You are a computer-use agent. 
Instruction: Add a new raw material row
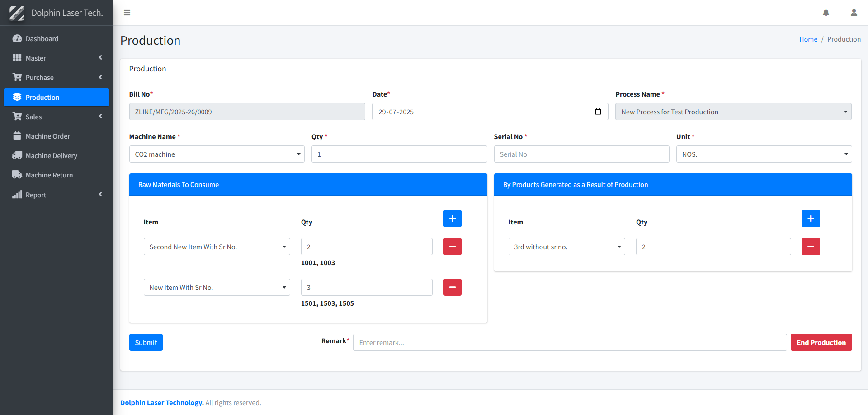(452, 219)
